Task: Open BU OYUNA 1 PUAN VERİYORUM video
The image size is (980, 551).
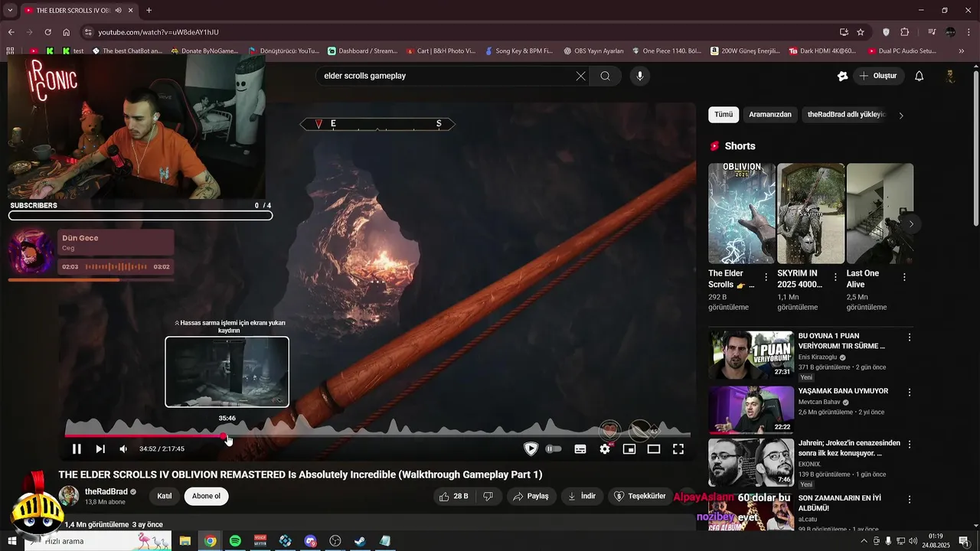Action: [x=751, y=355]
